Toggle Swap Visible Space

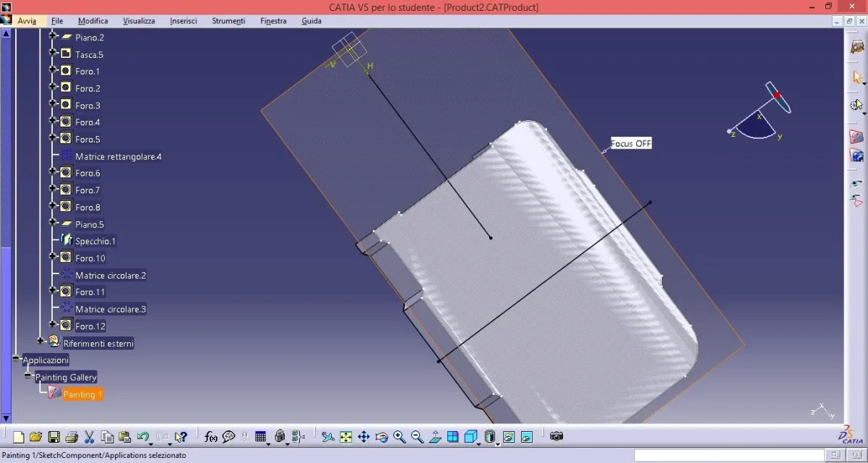(x=527, y=437)
